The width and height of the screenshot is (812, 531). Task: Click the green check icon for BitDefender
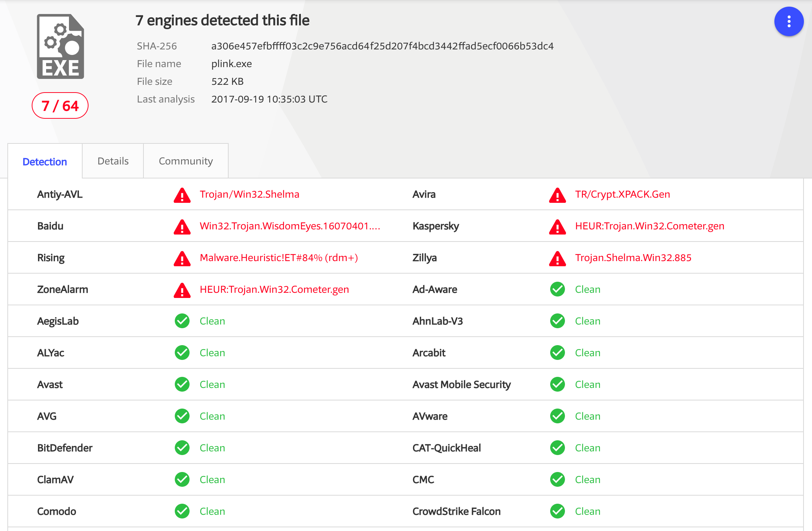pyautogui.click(x=182, y=448)
